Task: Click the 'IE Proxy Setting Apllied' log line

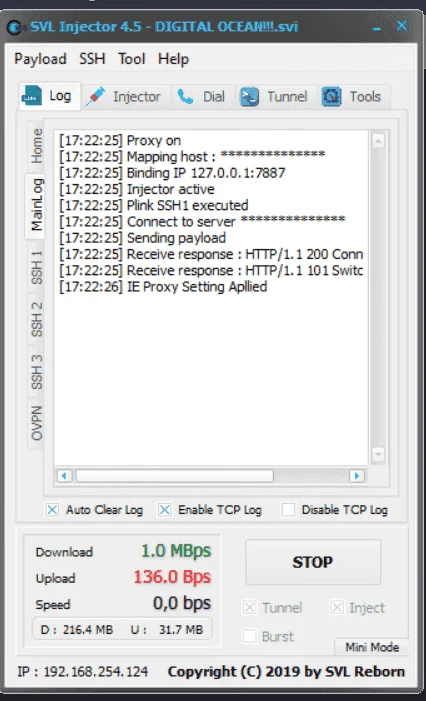Action: click(x=163, y=287)
